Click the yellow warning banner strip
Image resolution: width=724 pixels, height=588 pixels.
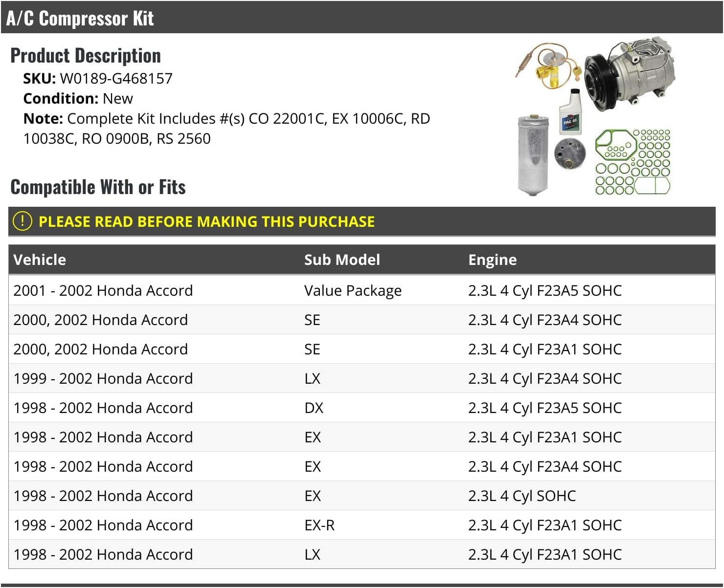pyautogui.click(x=362, y=221)
